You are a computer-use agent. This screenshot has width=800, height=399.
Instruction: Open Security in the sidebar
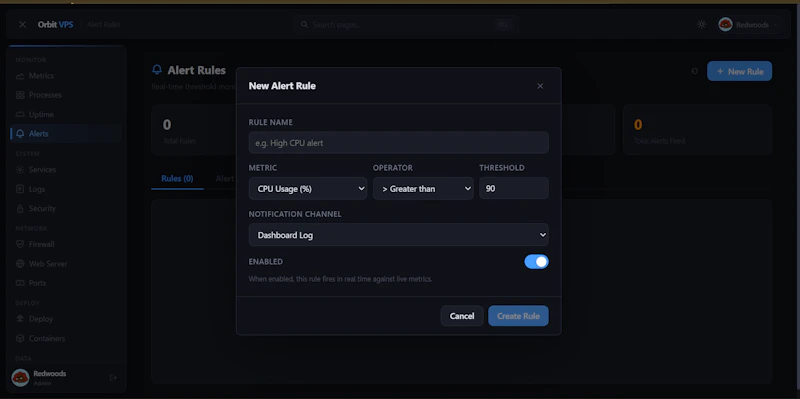point(66,208)
